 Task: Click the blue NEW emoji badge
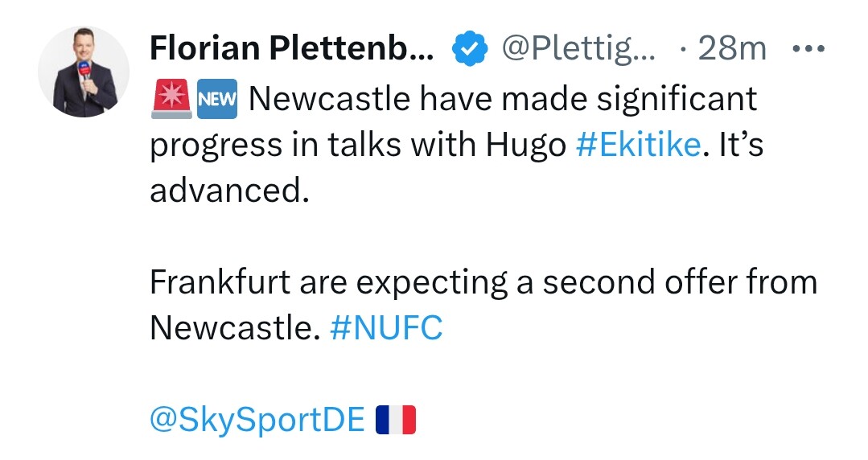(217, 99)
